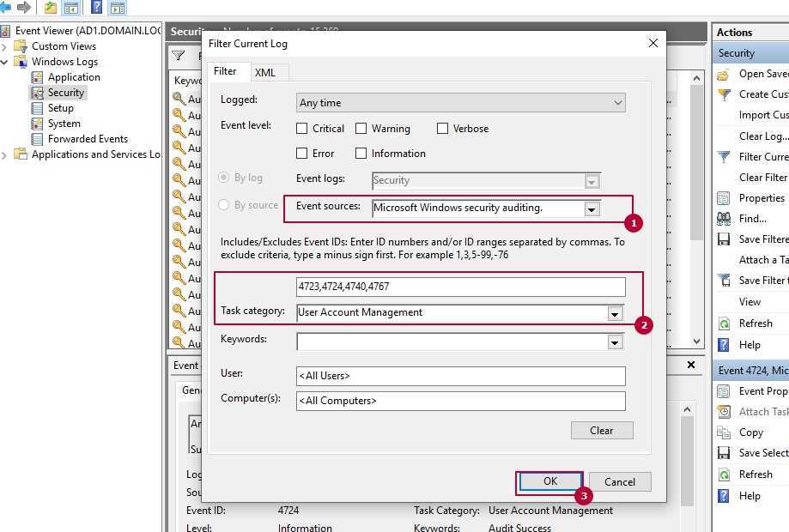Click the Clear button in filter dialog
The width and height of the screenshot is (789, 532).
pos(602,431)
